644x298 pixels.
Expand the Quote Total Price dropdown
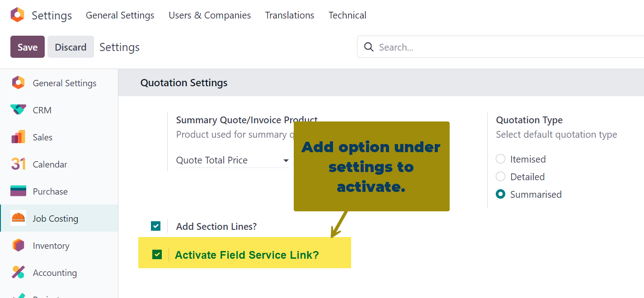286,160
